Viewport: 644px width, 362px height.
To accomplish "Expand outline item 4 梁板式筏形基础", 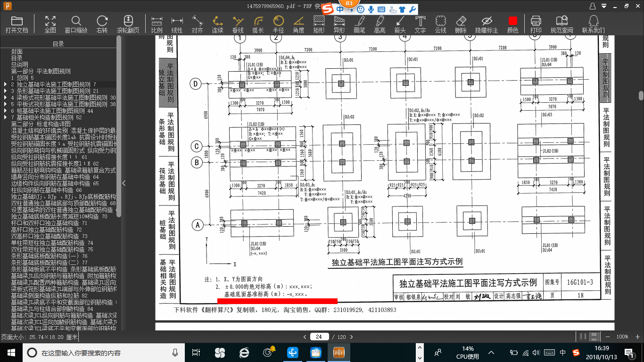I will [5, 98].
